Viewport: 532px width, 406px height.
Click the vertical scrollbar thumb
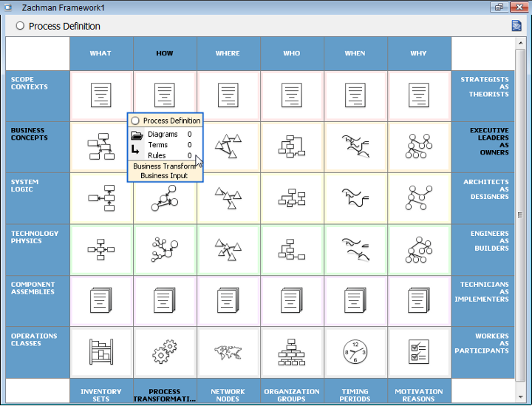pos(520,215)
